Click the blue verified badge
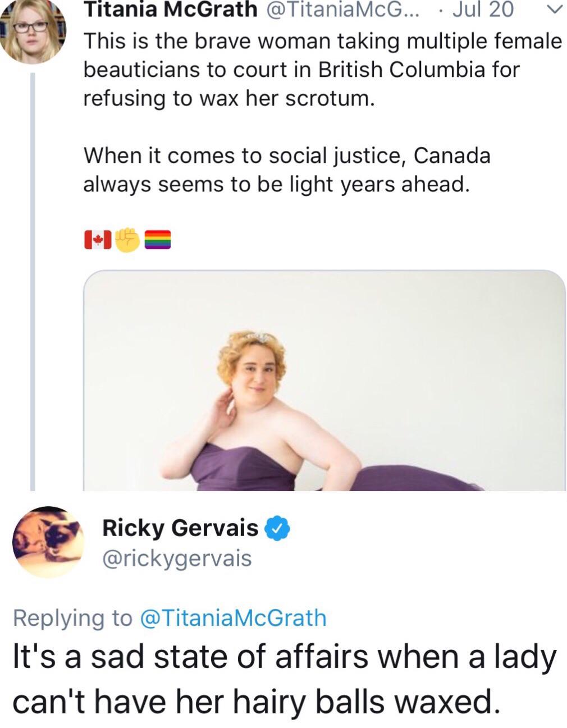The image size is (567, 728). click(x=277, y=528)
